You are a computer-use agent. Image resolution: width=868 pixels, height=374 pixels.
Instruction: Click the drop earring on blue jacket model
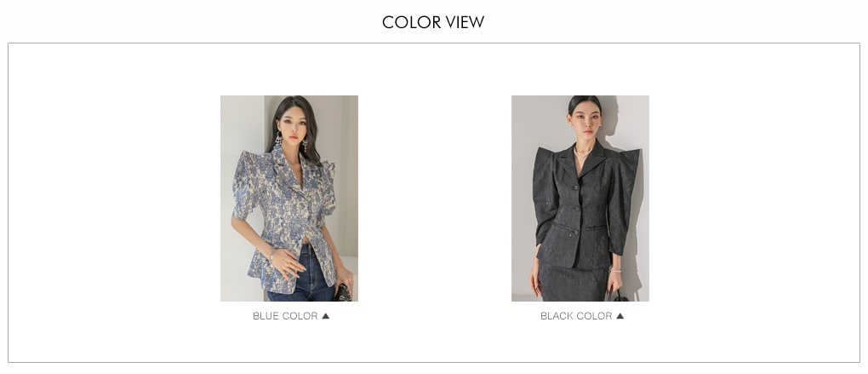(278, 140)
